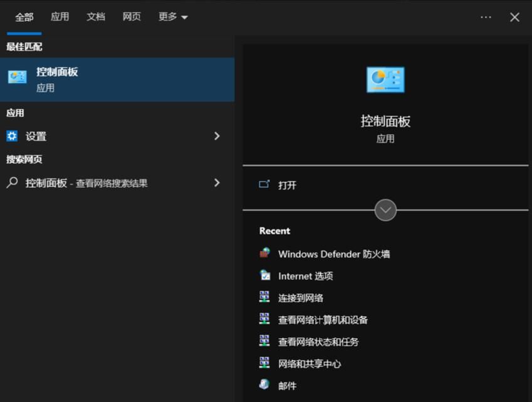The image size is (532, 402).
Task: Switch to the 应用 tab
Action: (60, 17)
